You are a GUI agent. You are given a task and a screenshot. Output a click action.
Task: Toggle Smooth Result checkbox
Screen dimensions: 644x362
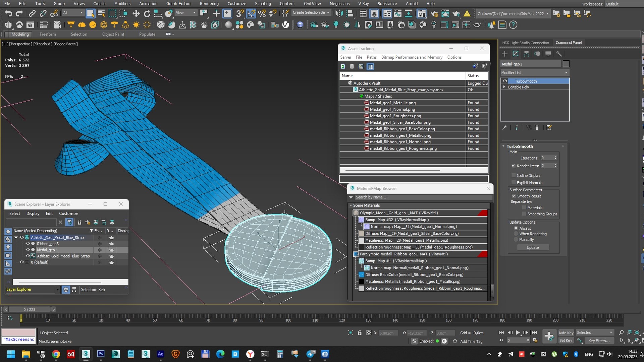click(514, 196)
